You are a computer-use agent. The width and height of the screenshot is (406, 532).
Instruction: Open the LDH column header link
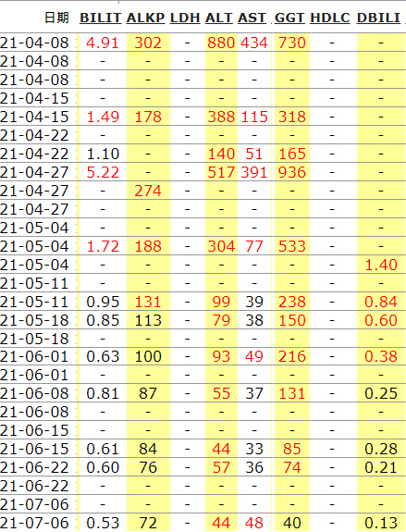[x=185, y=18]
